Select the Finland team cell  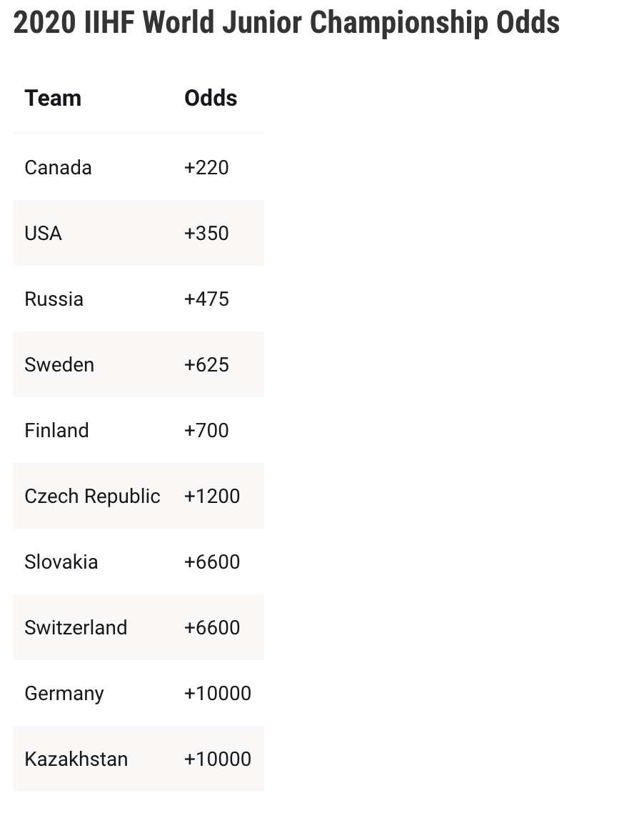[x=56, y=431]
